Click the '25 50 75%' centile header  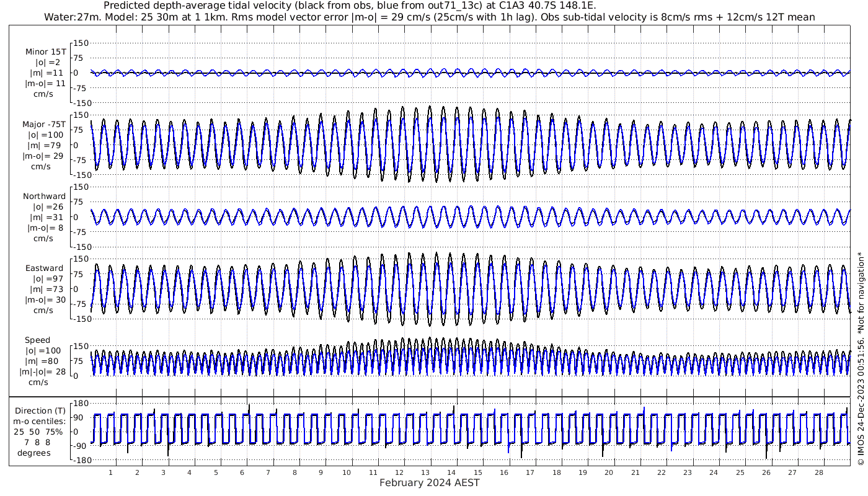point(38,432)
